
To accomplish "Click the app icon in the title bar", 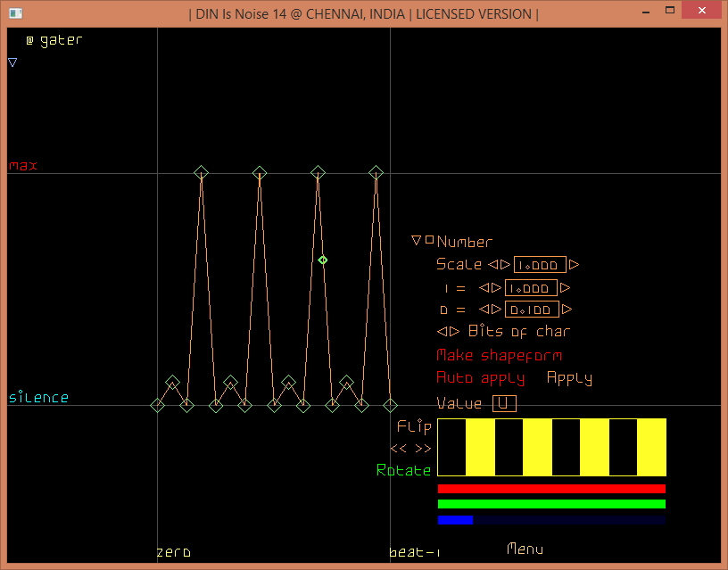I will [16, 13].
